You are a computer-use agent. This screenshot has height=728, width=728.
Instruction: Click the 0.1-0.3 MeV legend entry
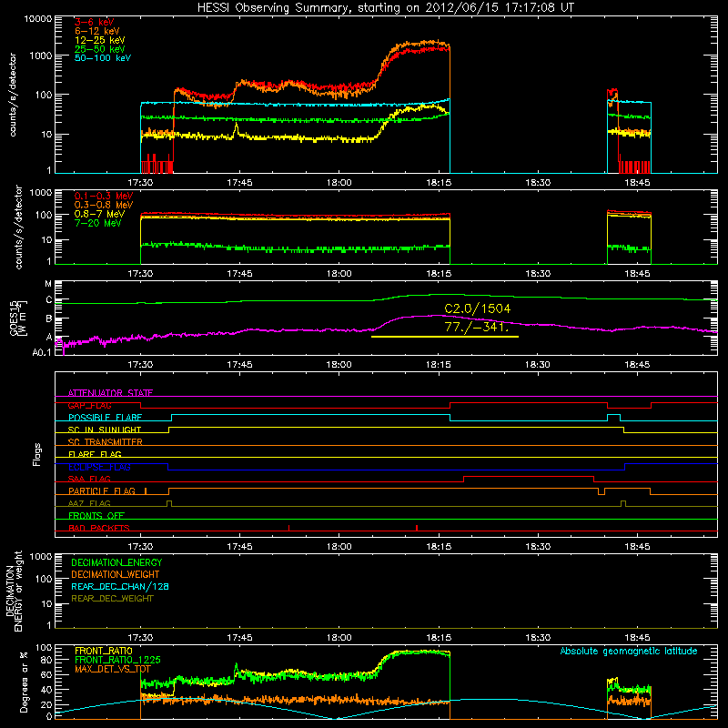104,196
